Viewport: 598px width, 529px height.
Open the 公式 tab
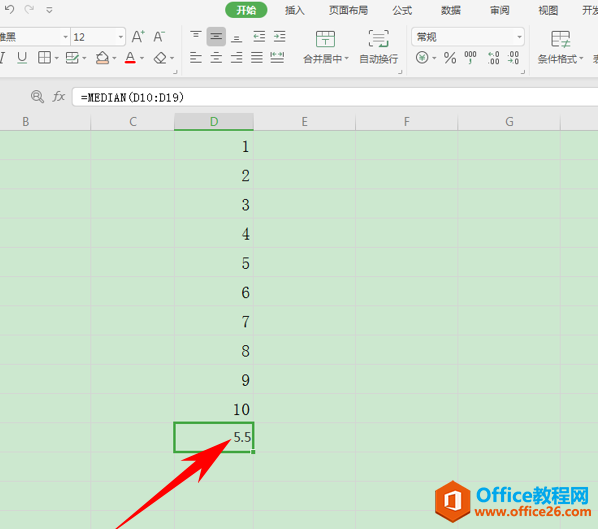tap(402, 10)
